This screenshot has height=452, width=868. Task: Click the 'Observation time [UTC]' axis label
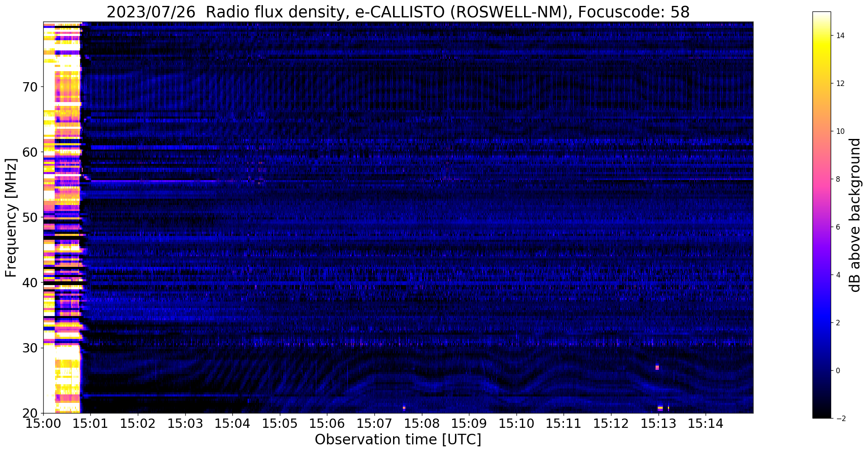(398, 440)
